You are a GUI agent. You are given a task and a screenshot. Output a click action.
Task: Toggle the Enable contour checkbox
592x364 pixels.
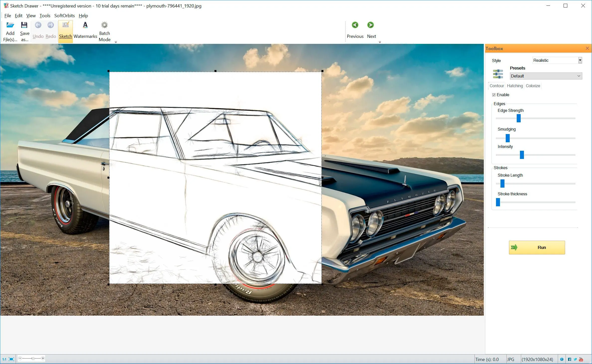tap(493, 95)
